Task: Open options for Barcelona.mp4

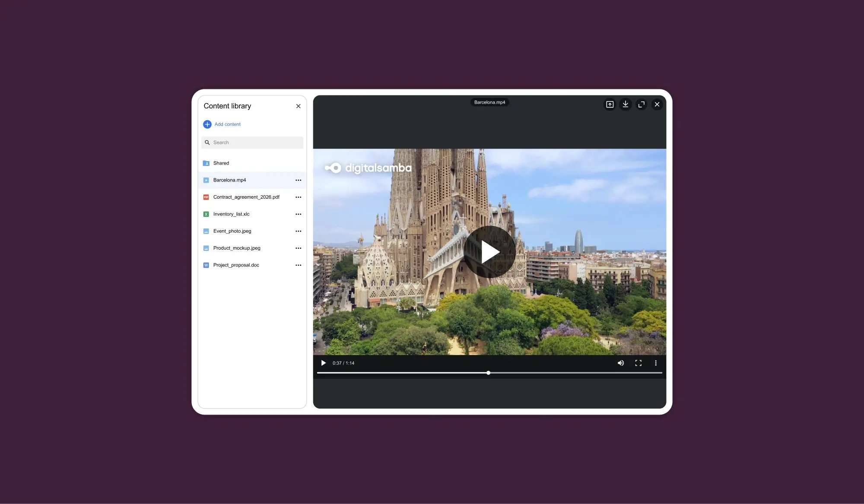Action: tap(298, 180)
